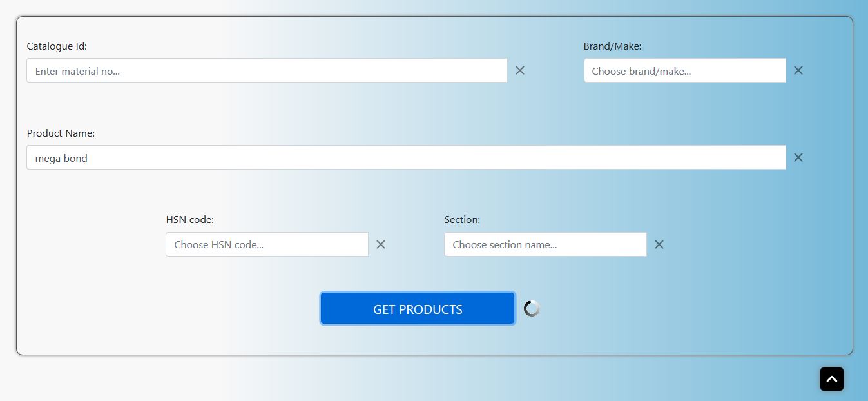The image size is (868, 401).
Task: Clear the HSN code field with X
Action: (381, 244)
